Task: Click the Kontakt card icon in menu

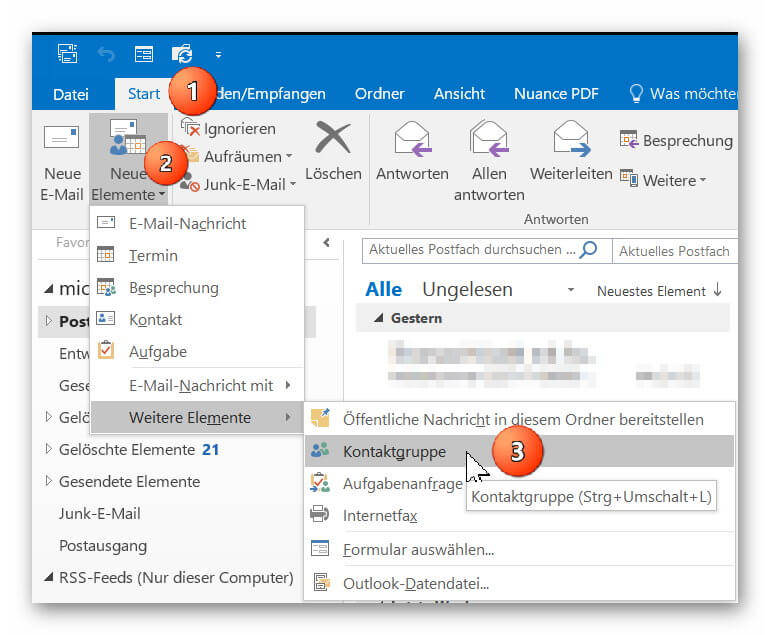Action: [106, 318]
